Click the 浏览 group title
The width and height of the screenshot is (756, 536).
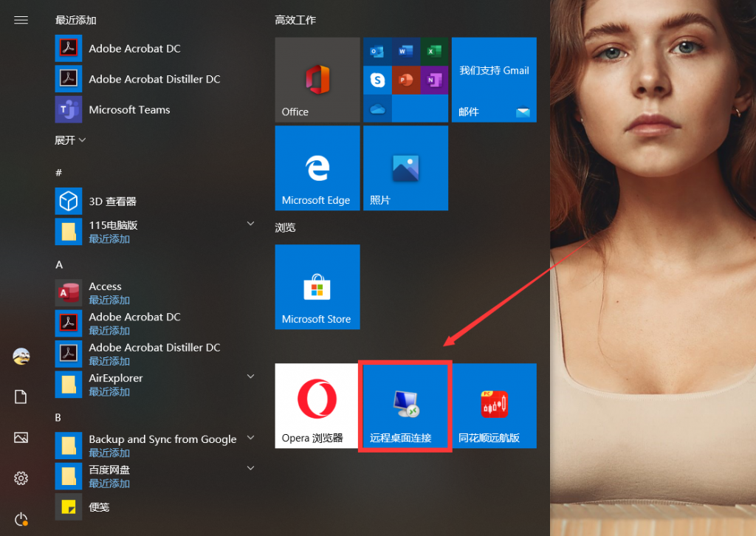point(285,227)
